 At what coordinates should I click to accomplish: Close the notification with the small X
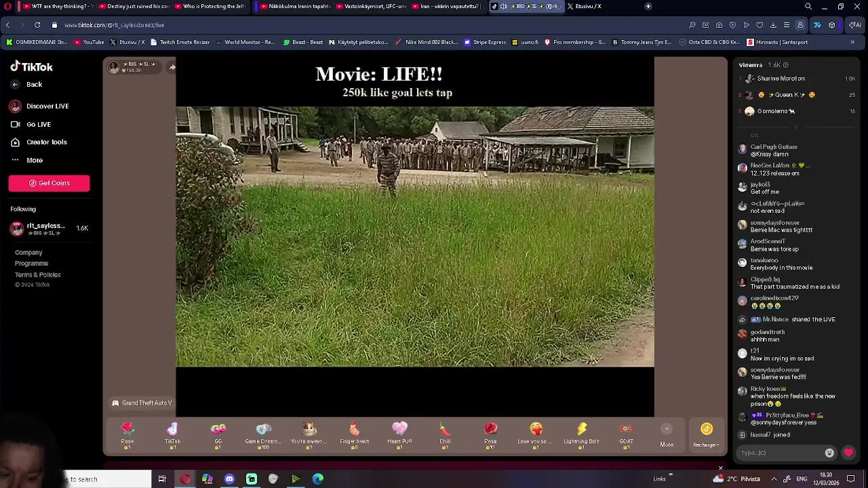720,468
